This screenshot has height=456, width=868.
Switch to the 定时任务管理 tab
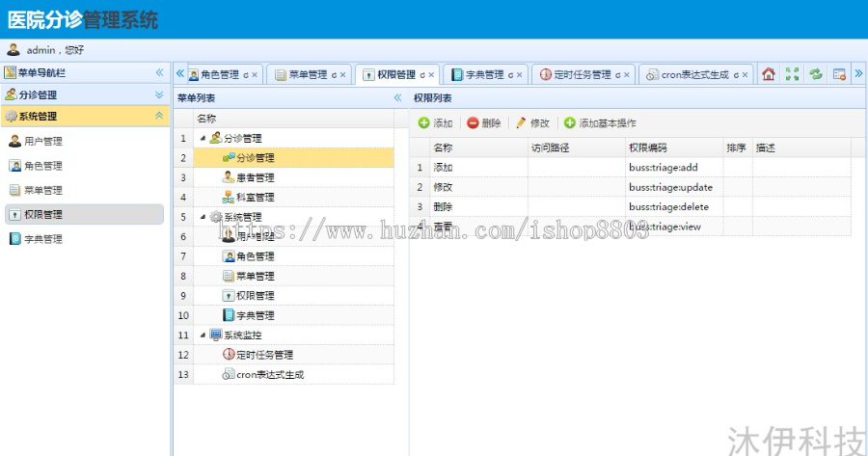tap(582, 74)
